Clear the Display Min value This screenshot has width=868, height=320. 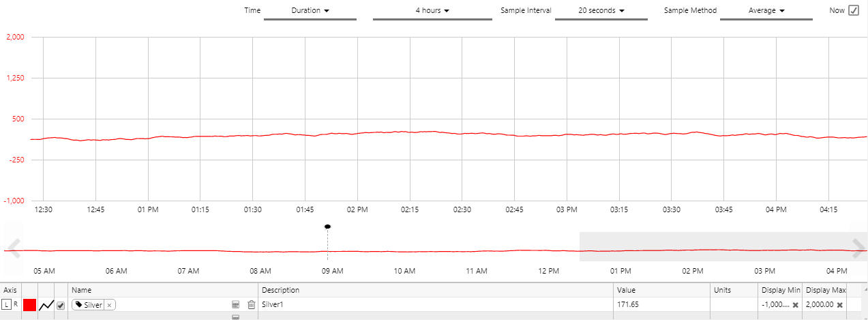[795, 305]
